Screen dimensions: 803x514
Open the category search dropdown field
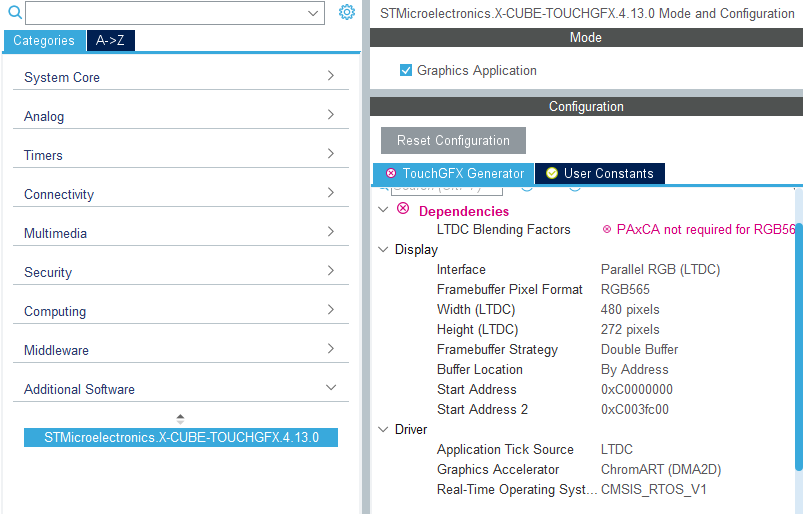(x=175, y=13)
